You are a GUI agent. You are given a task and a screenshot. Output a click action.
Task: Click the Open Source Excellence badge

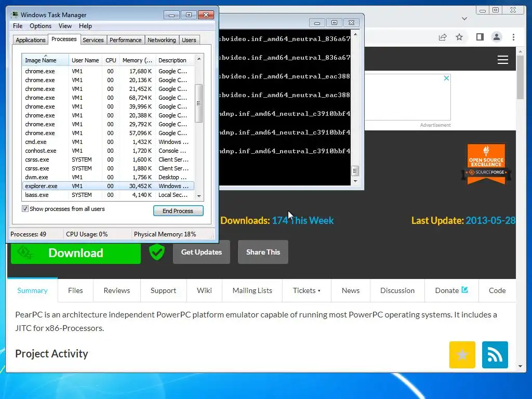point(486,164)
